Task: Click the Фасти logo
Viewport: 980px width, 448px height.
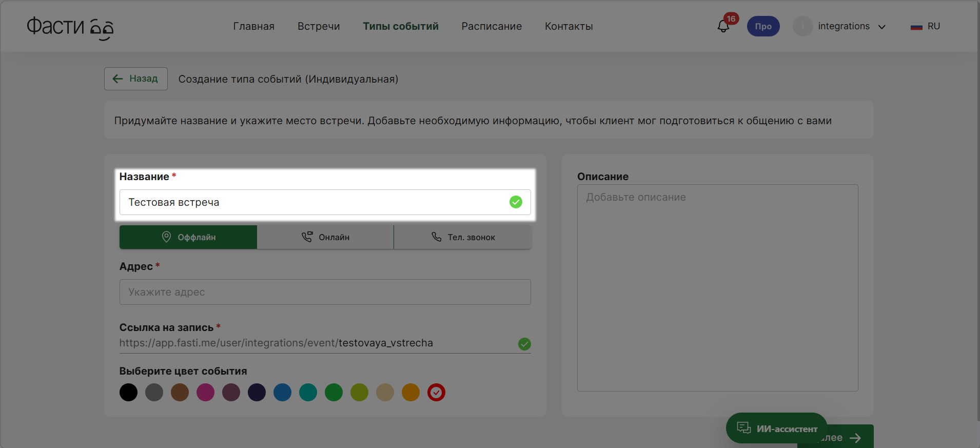Action: [x=70, y=27]
